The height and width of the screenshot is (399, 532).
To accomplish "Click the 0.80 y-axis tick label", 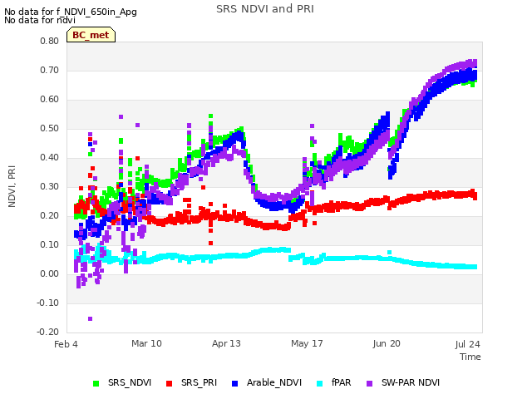I will [50, 41].
